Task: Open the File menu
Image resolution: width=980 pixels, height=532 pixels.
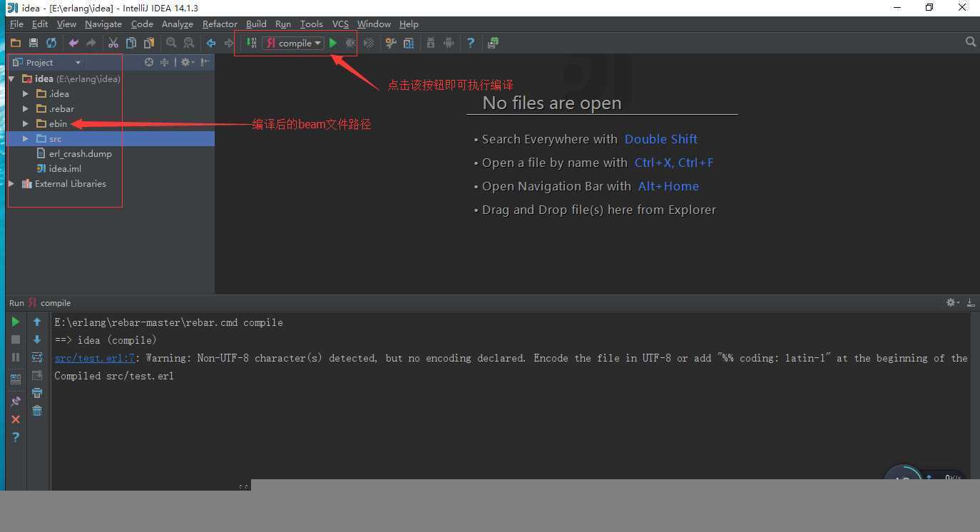Action: click(x=16, y=24)
